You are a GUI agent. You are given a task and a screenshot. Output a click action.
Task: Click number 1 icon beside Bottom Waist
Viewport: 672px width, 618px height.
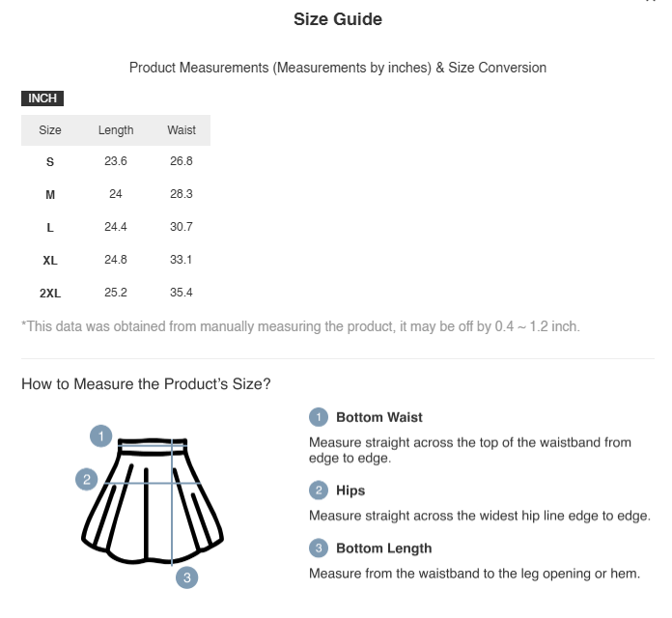(319, 417)
